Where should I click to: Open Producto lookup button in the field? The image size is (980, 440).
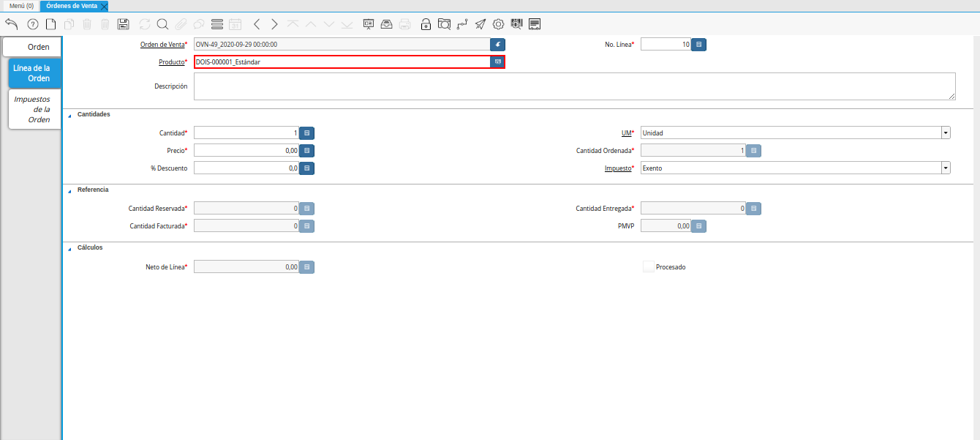(497, 62)
